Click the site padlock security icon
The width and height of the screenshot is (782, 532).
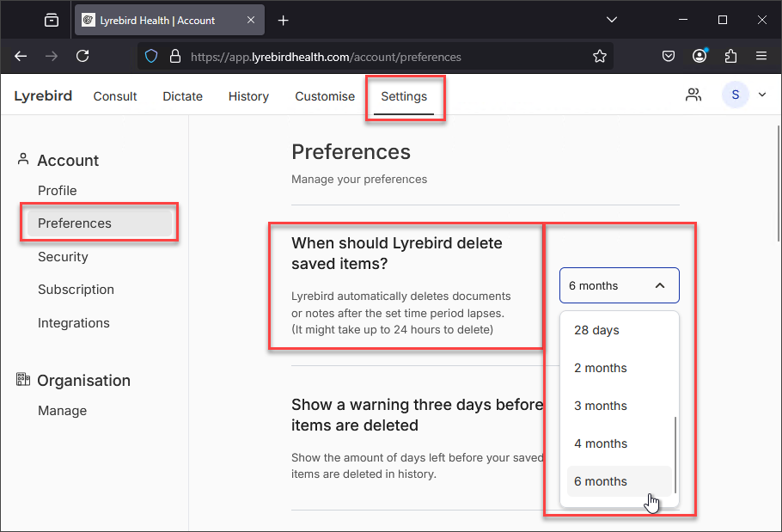point(175,57)
